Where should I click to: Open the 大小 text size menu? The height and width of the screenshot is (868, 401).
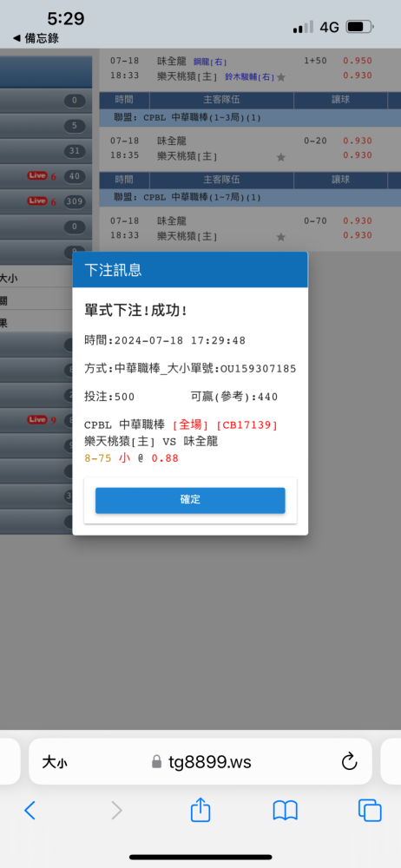coord(55,762)
